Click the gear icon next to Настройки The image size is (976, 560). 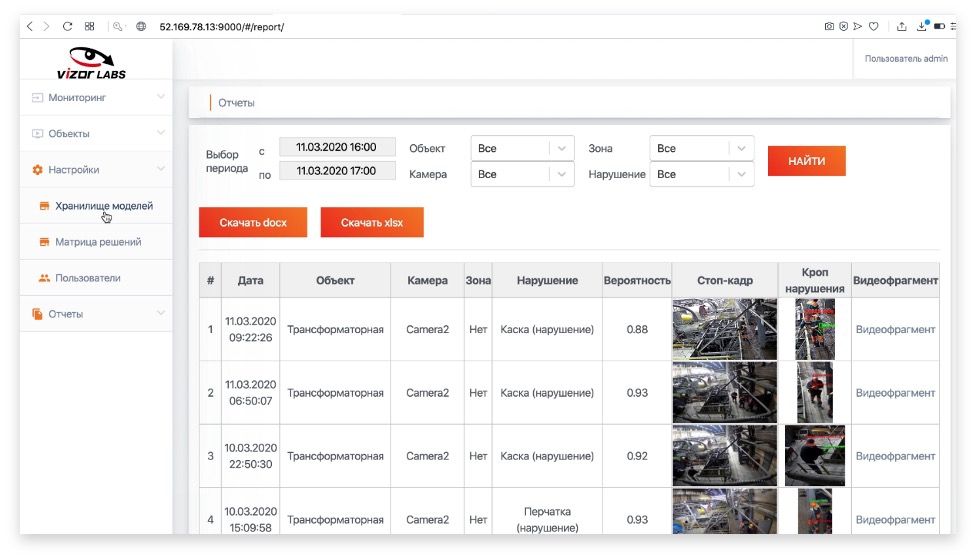tap(38, 170)
